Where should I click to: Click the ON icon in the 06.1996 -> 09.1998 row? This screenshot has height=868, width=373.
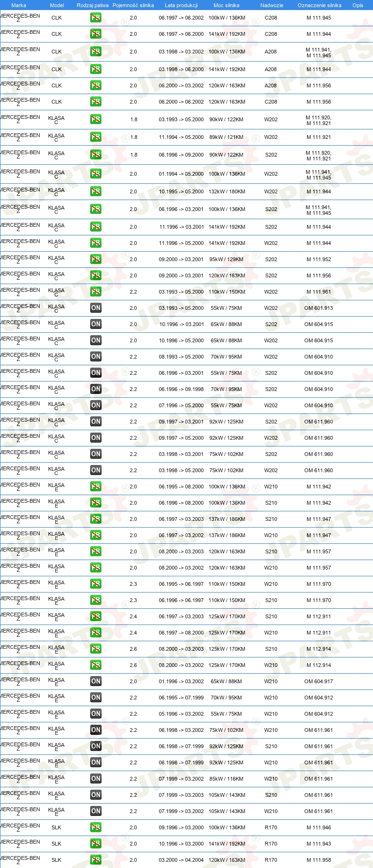tap(96, 389)
